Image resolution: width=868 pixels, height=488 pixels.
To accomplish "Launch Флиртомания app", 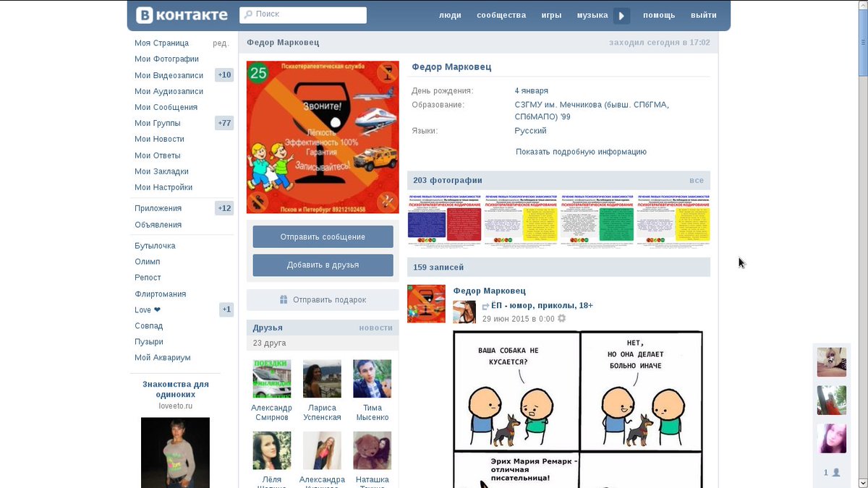I will pyautogui.click(x=160, y=294).
